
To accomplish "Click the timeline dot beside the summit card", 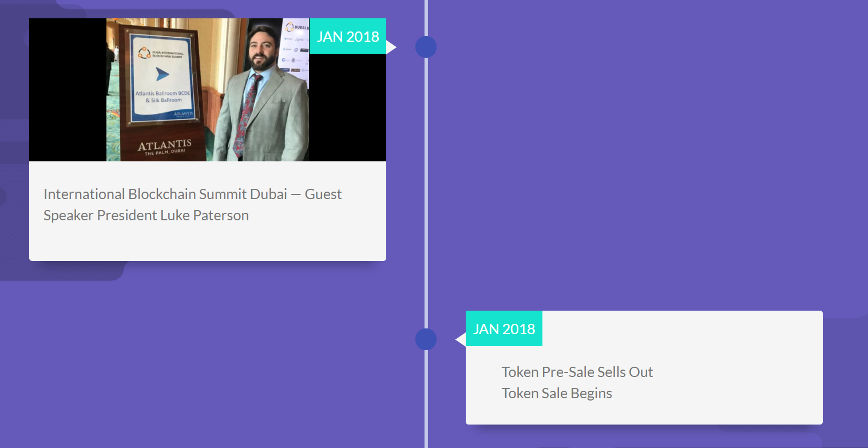I will click(x=426, y=47).
